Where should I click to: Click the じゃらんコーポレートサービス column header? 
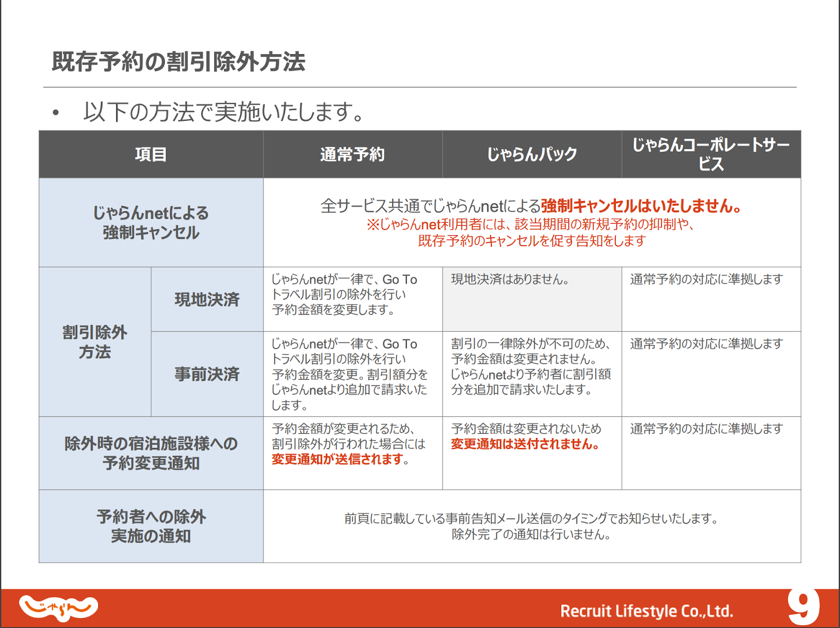point(711,154)
